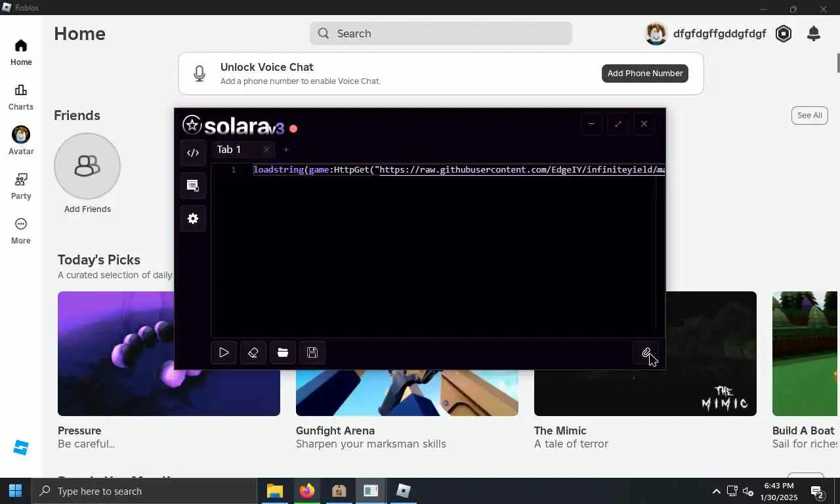Viewport: 840px width, 504px height.
Task: Open a script file via folder icon
Action: point(283,353)
